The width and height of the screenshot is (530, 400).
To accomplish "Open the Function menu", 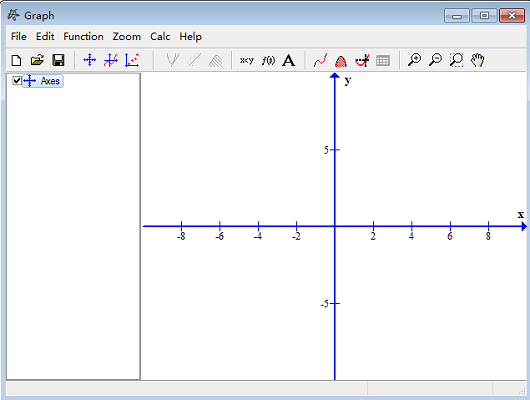I will tap(83, 37).
